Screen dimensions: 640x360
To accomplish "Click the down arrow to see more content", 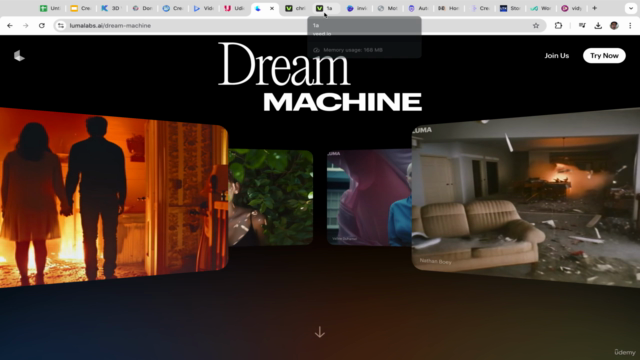I will pyautogui.click(x=320, y=332).
